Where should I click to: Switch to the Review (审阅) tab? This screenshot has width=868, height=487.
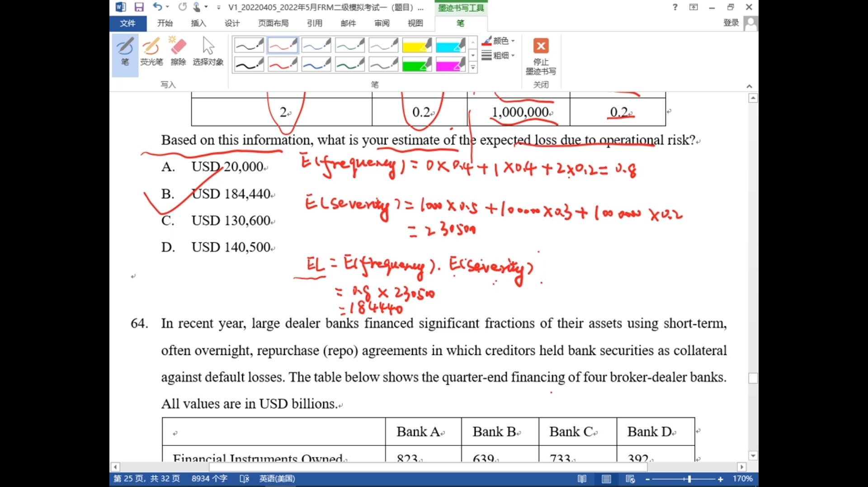(x=382, y=23)
